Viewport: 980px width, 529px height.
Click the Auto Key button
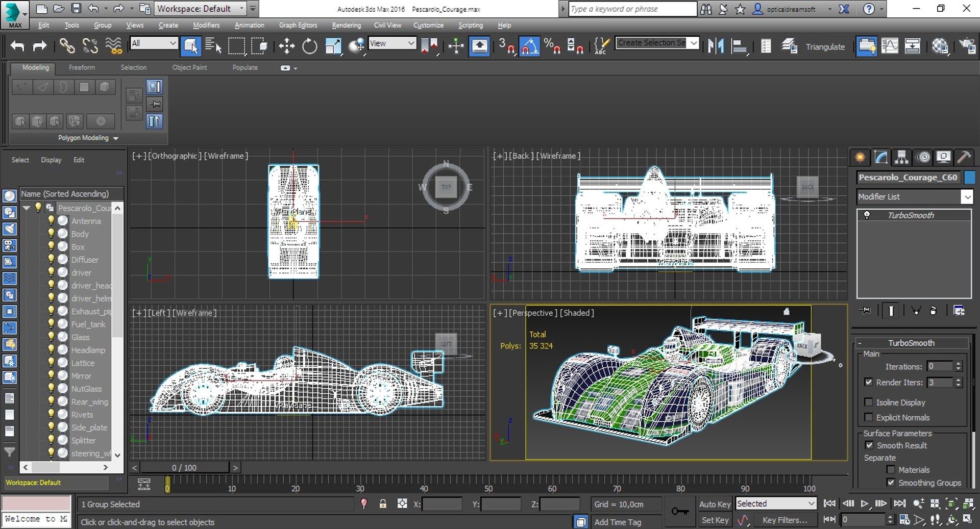[x=715, y=504]
